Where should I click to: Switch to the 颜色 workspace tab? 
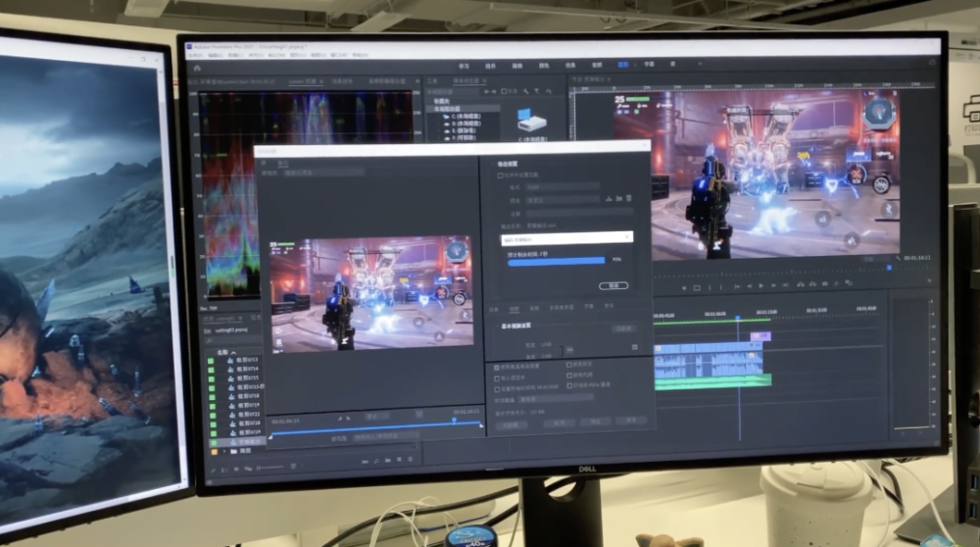point(544,66)
